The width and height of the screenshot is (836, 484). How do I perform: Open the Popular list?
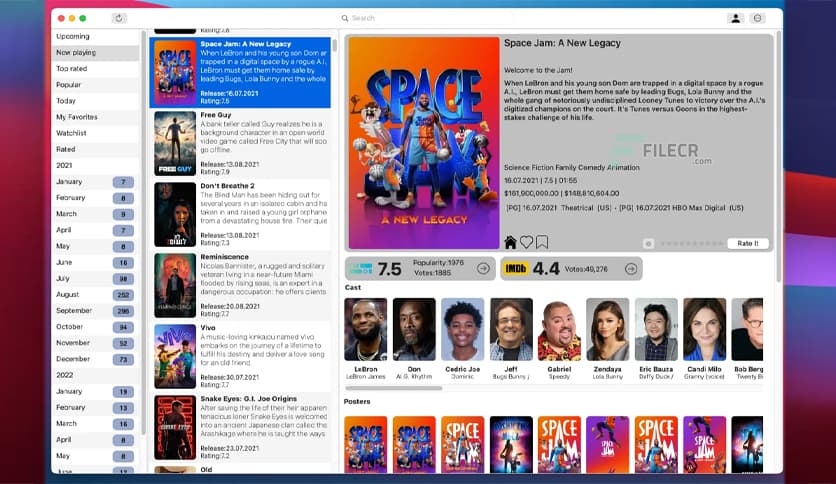(x=95, y=85)
